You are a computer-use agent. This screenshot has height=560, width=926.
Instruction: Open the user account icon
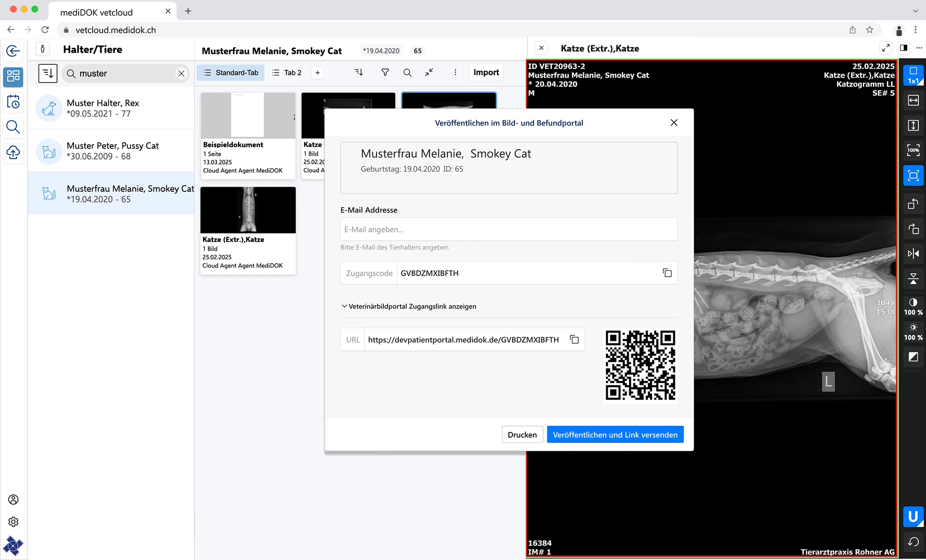point(14,499)
